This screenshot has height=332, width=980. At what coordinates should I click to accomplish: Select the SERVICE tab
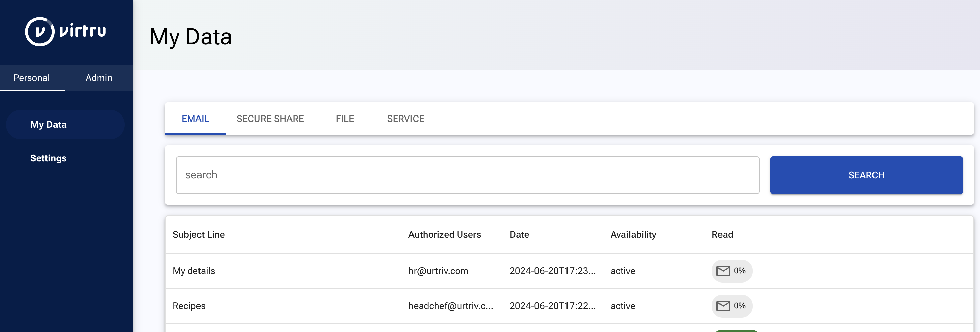click(x=405, y=119)
